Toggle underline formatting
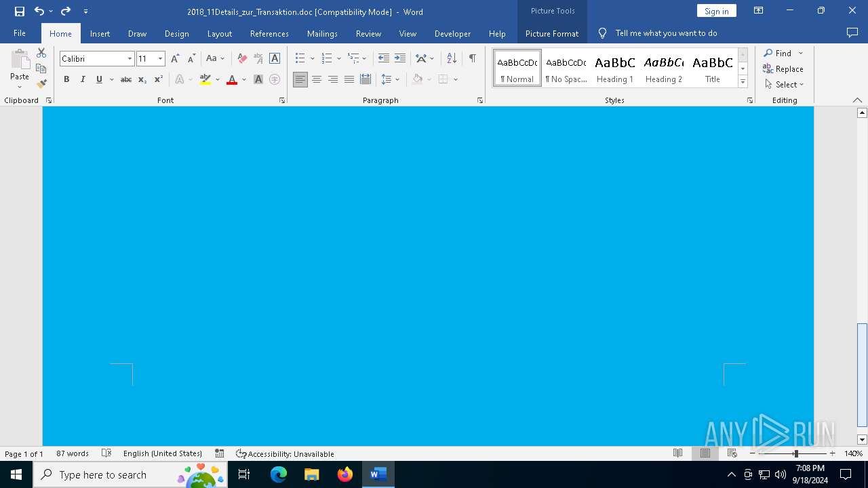The image size is (868, 488). (99, 79)
